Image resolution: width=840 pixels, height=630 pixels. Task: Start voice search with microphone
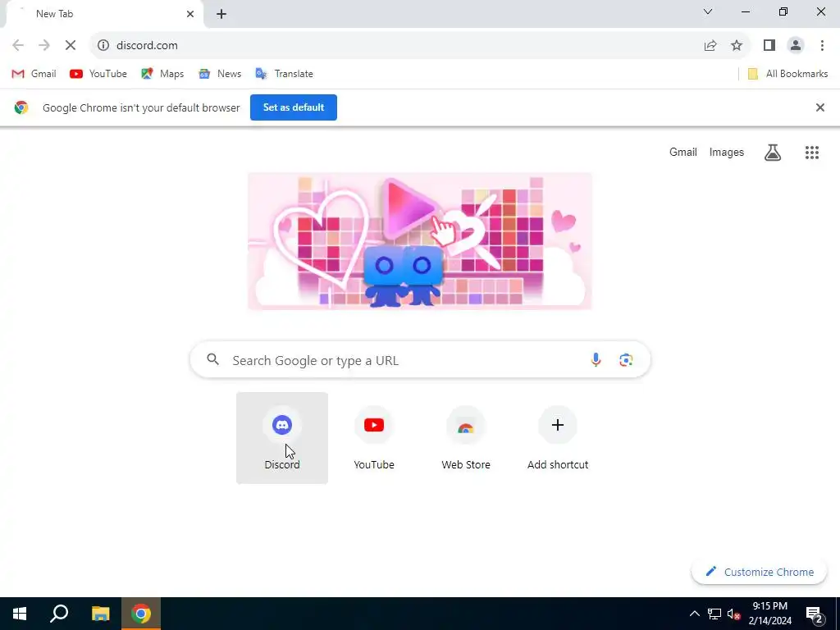(596, 360)
